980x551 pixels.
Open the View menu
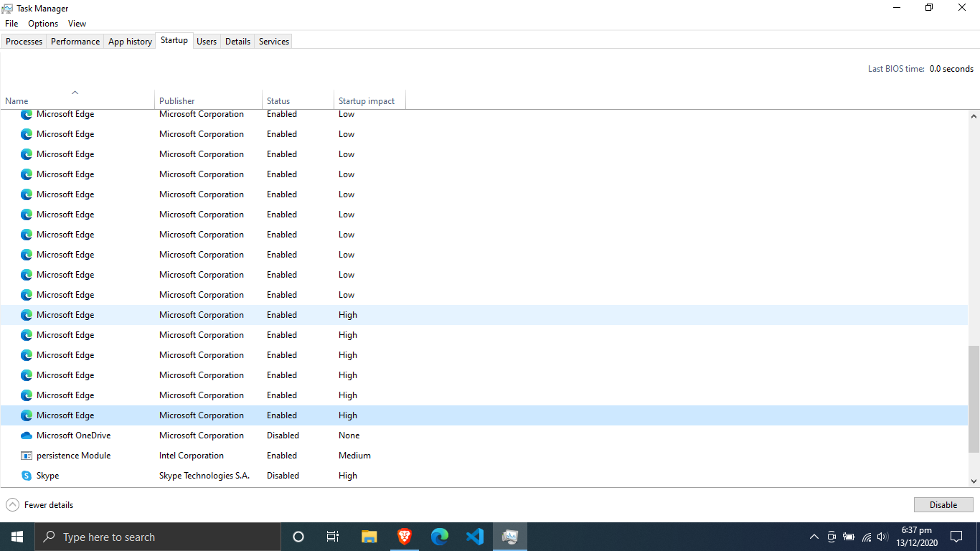[x=77, y=24]
